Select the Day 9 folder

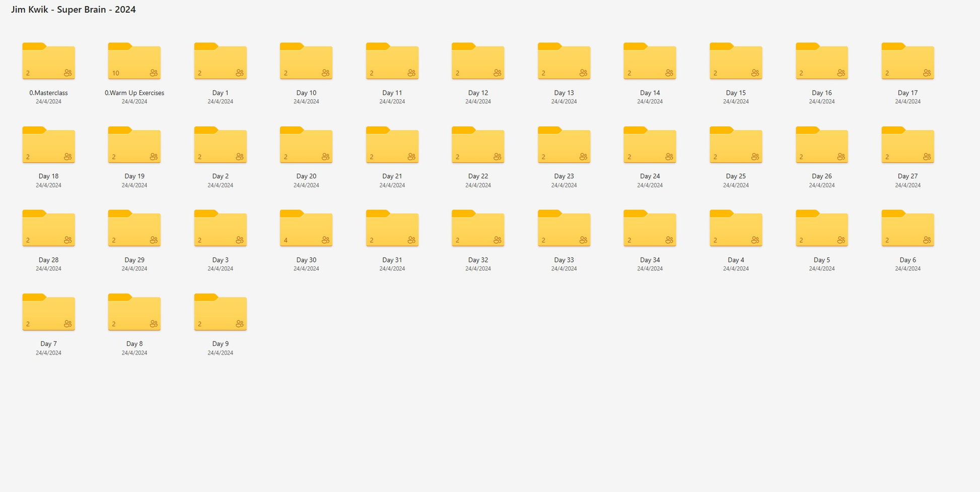tap(220, 312)
